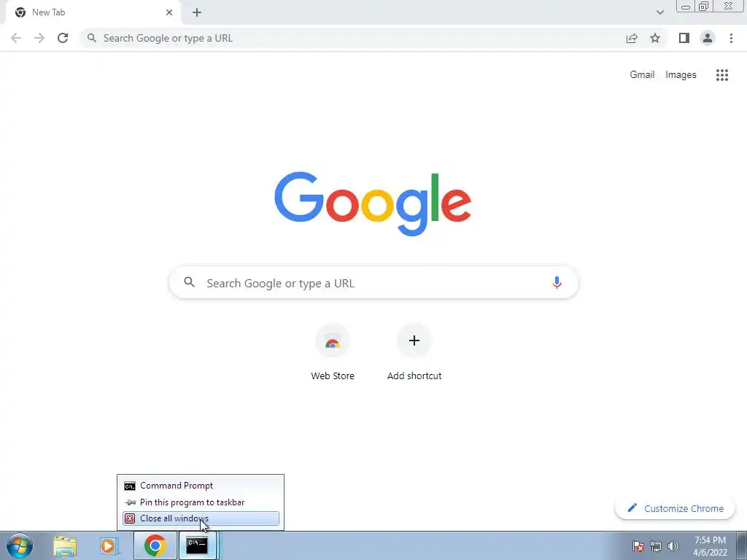Click the magnifier icon in search box
This screenshot has width=747, height=560.
pyautogui.click(x=189, y=282)
